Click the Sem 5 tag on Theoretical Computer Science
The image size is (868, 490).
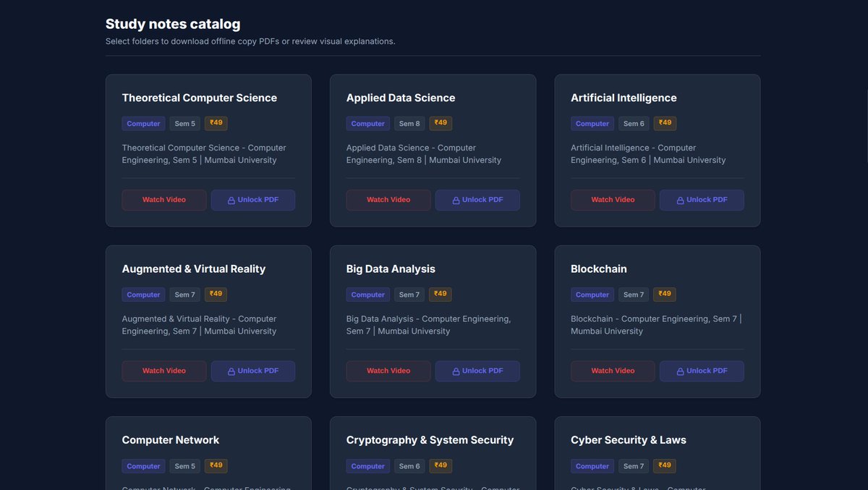[x=185, y=124]
